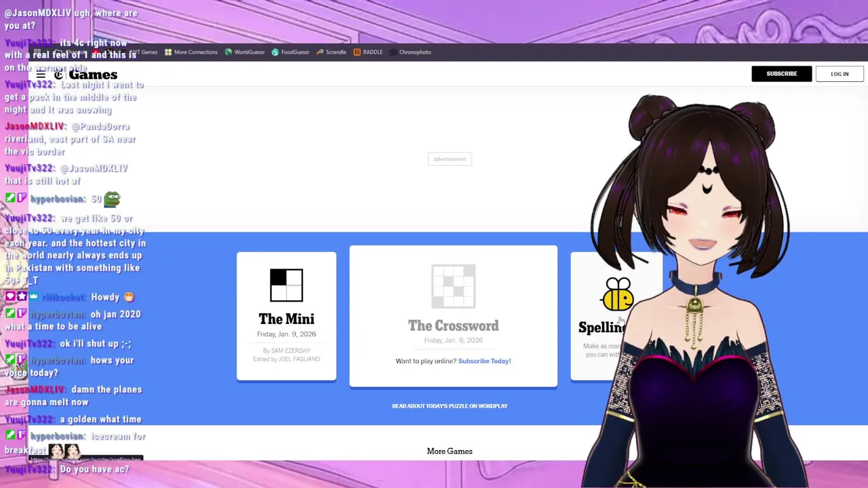Open the WorldGuessr bookmark
Viewport: 868px width, 488px height.
pyautogui.click(x=244, y=52)
